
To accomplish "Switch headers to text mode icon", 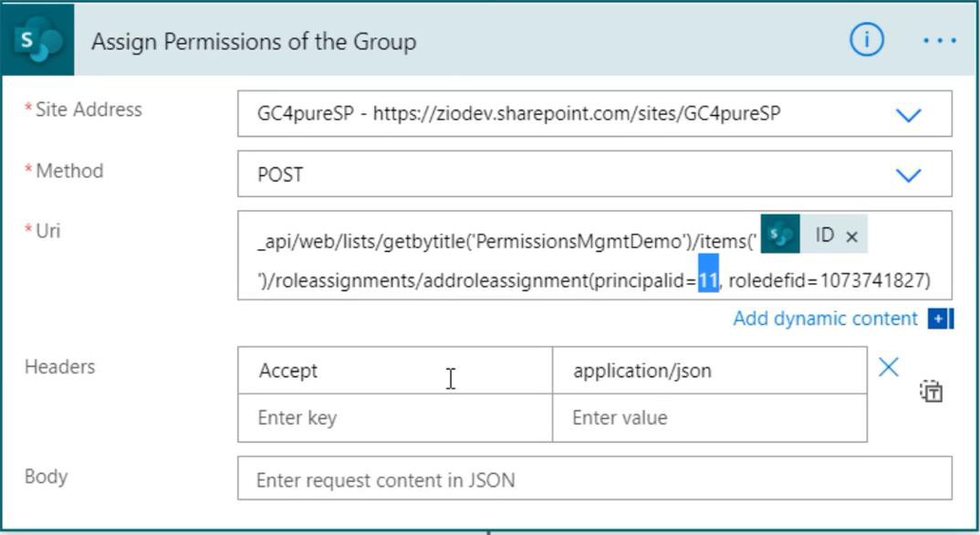I will click(931, 392).
